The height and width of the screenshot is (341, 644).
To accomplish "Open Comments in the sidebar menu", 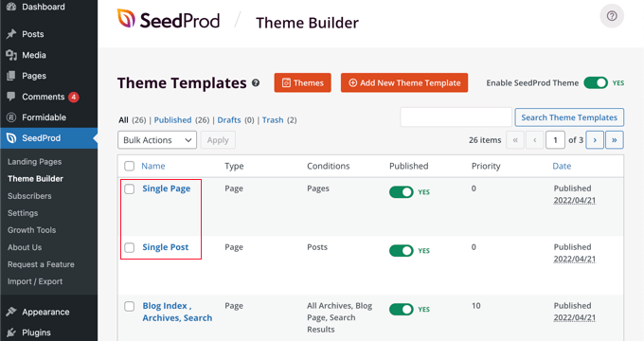I will click(x=44, y=97).
